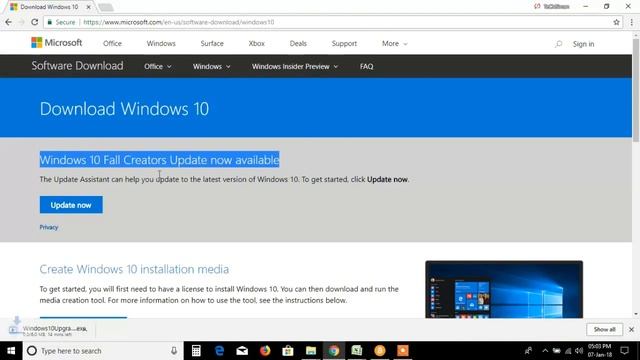
Task: Open Excel from the taskbar
Action: coord(357,351)
